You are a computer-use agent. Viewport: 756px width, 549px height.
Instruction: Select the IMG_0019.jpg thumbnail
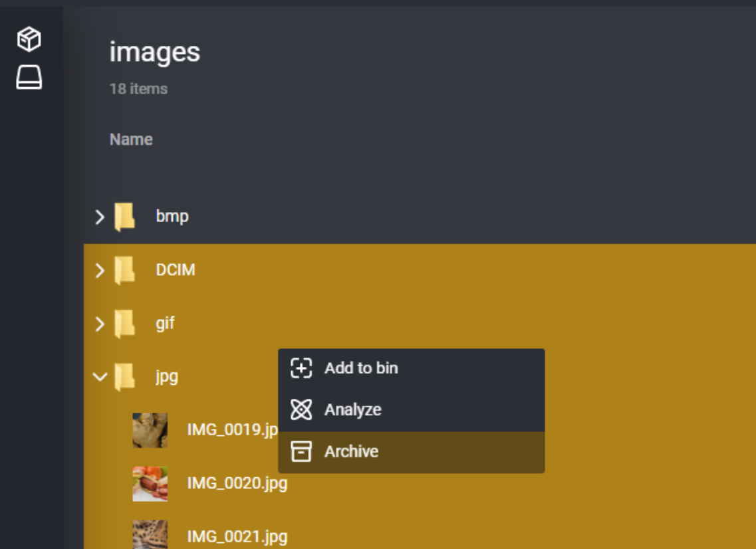150,430
